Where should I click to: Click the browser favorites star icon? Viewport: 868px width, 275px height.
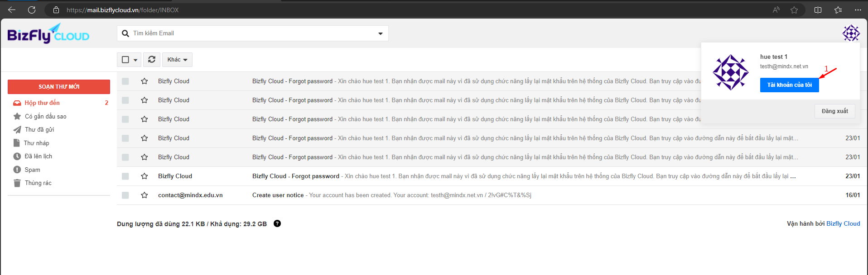click(794, 10)
